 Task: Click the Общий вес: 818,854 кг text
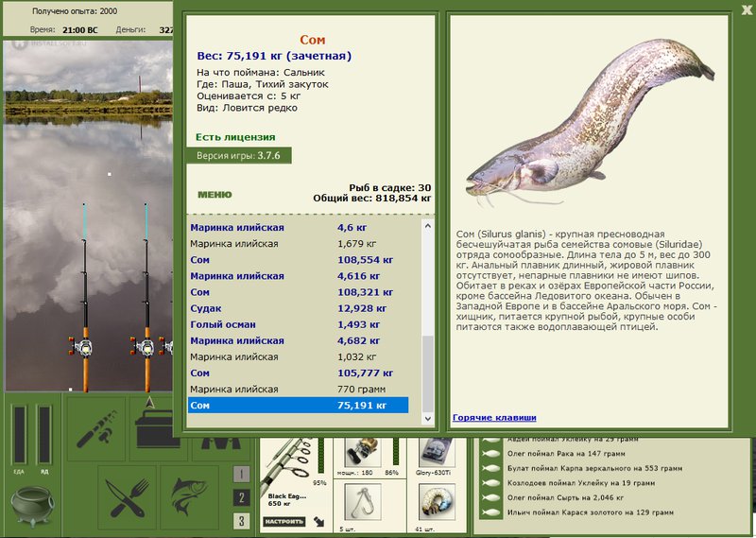coord(372,198)
